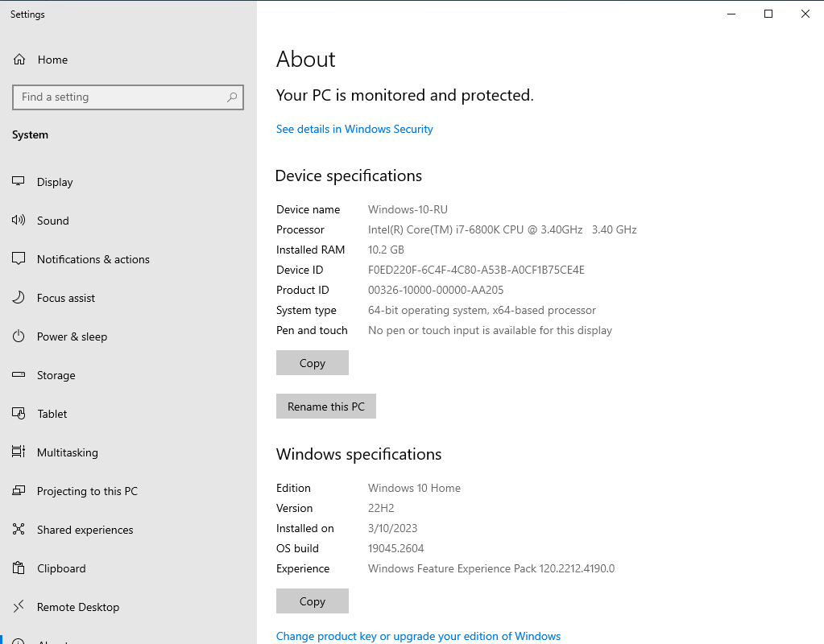Click the Your PC is monitored and protected text
Screen dimensions: 824x644
pos(404,95)
